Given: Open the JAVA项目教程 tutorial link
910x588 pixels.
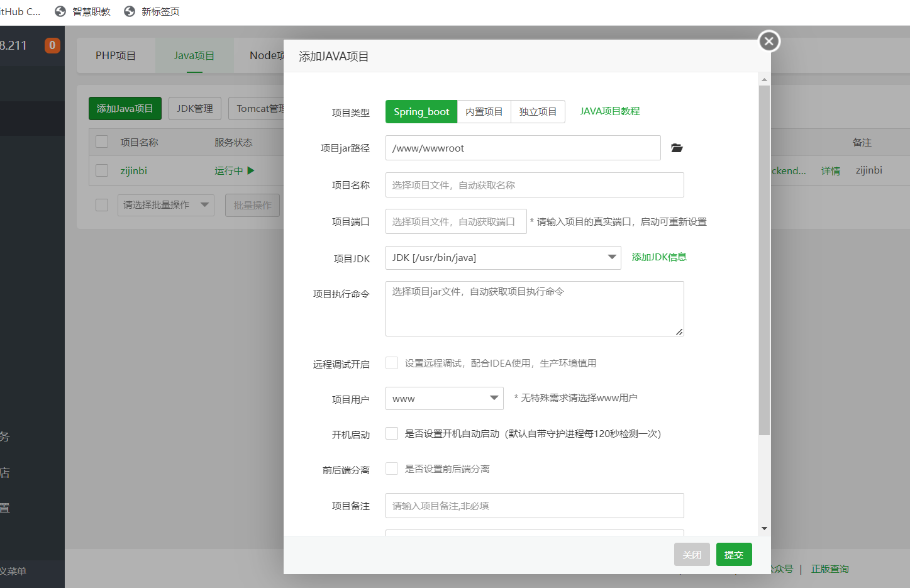Looking at the screenshot, I should pos(609,111).
